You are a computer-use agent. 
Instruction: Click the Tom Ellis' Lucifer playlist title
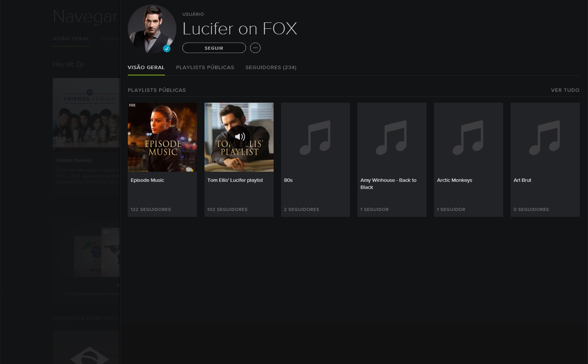coord(235,180)
